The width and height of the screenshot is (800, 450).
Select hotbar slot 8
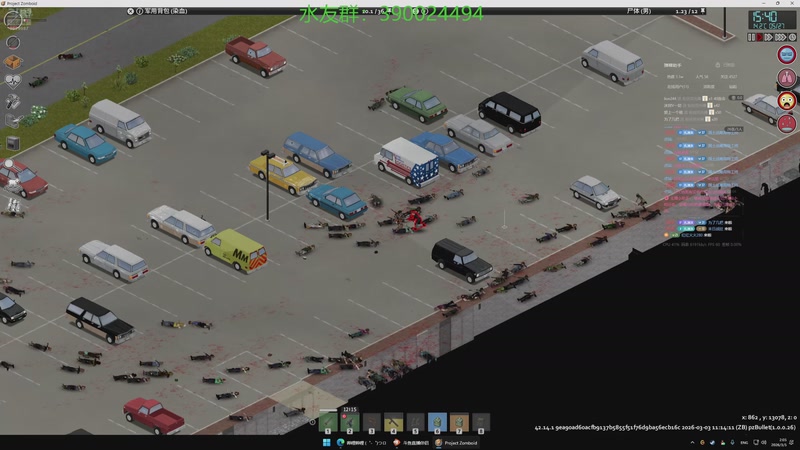coord(481,423)
